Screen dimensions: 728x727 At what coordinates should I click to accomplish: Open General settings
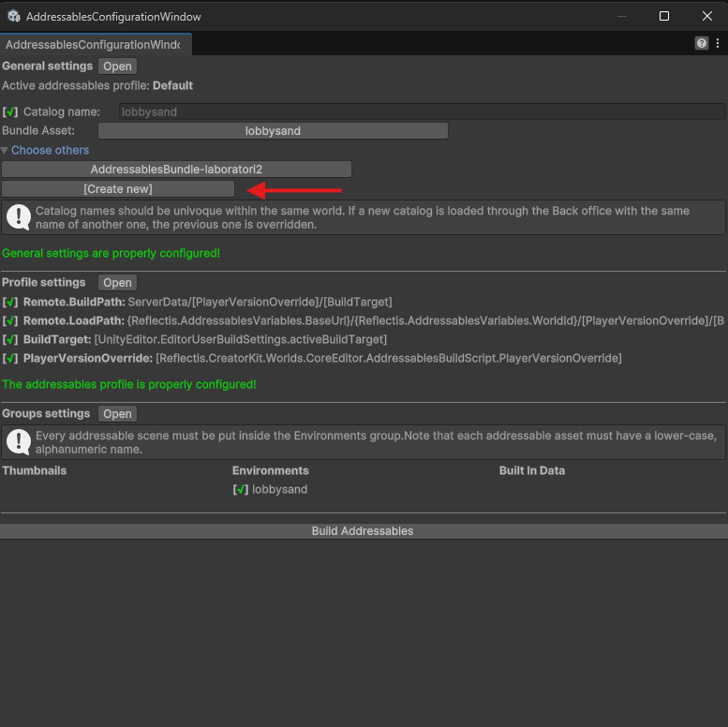pos(117,67)
